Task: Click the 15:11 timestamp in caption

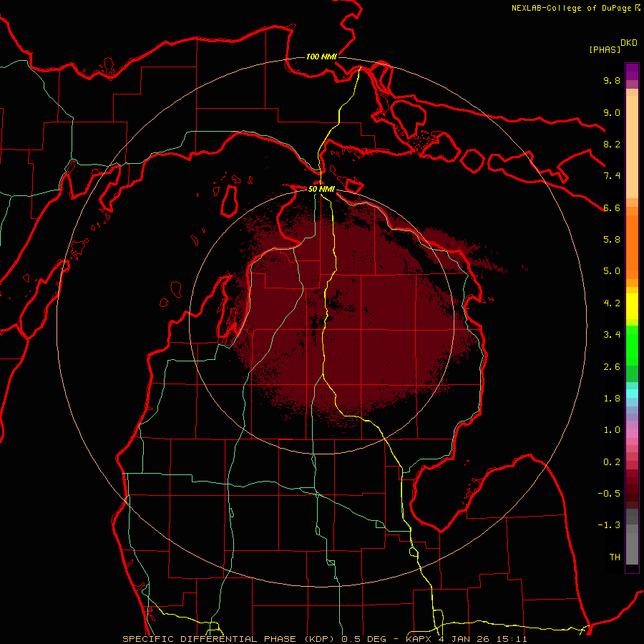Action: click(x=512, y=639)
